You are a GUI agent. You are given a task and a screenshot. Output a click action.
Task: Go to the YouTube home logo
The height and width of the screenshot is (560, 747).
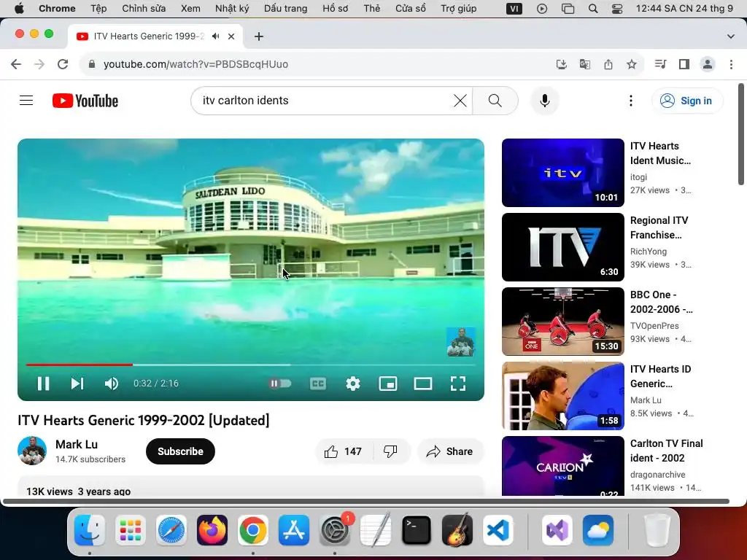click(85, 101)
